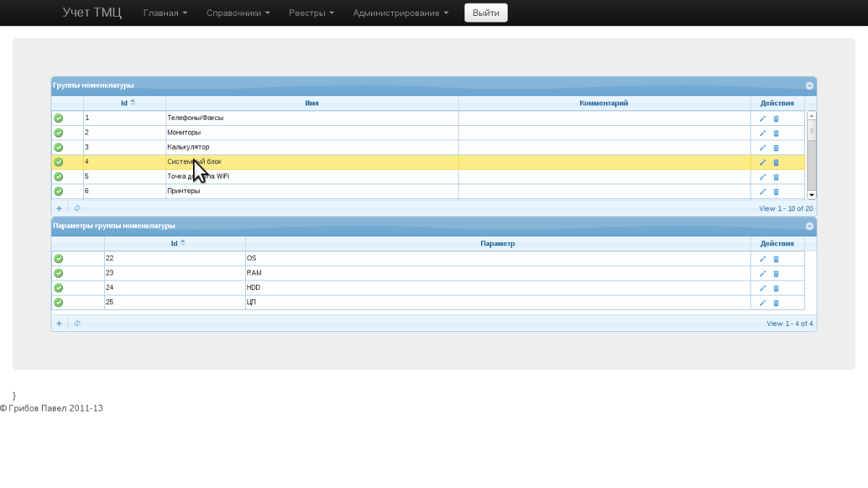Image resolution: width=868 pixels, height=488 pixels.
Task: Collapse the Группы номенклатуры panel
Action: point(809,85)
